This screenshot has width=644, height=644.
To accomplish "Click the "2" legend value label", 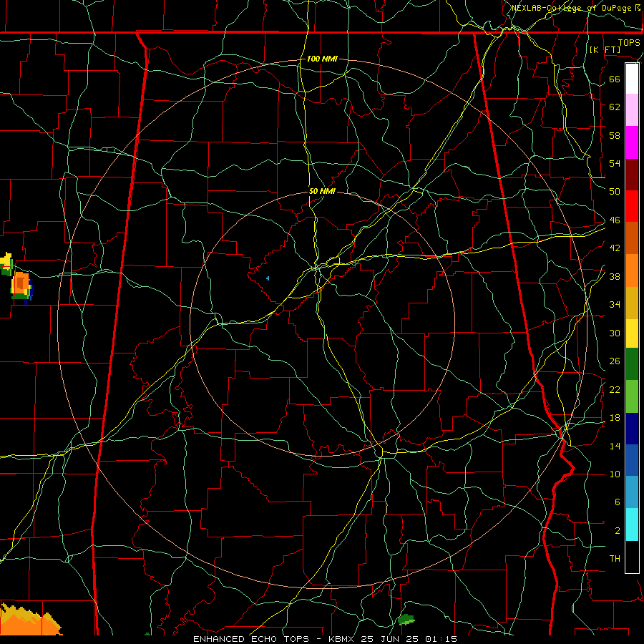I will pos(618,530).
